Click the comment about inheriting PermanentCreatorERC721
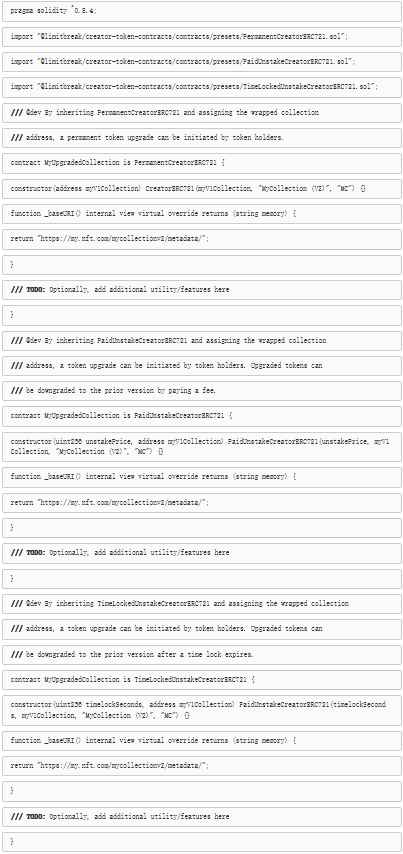 point(202,112)
